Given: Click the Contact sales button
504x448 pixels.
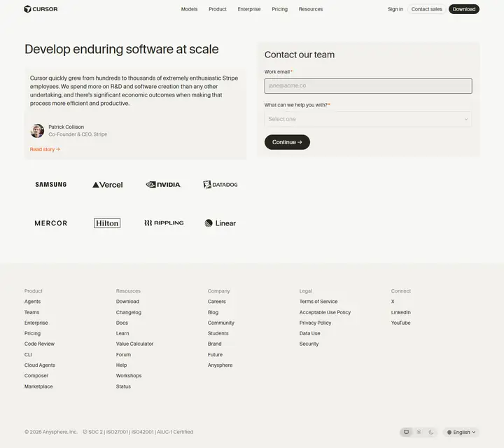Looking at the screenshot, I should 426,9.
